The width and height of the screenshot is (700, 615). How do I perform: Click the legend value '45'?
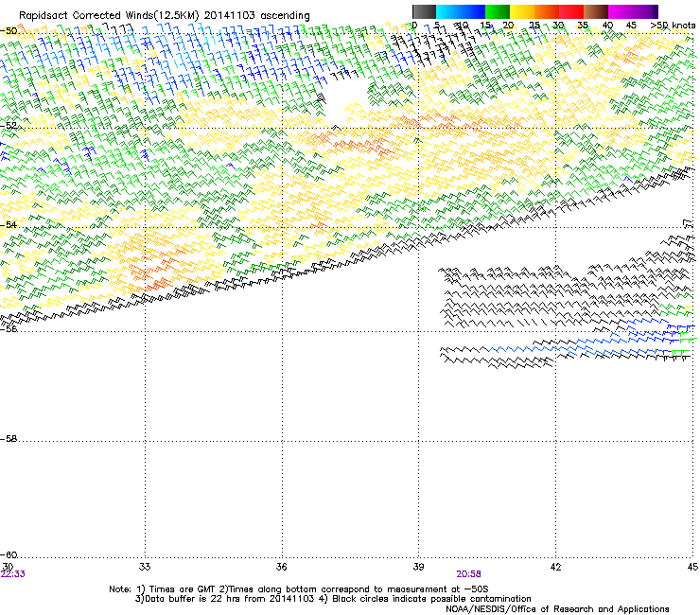coord(631,26)
